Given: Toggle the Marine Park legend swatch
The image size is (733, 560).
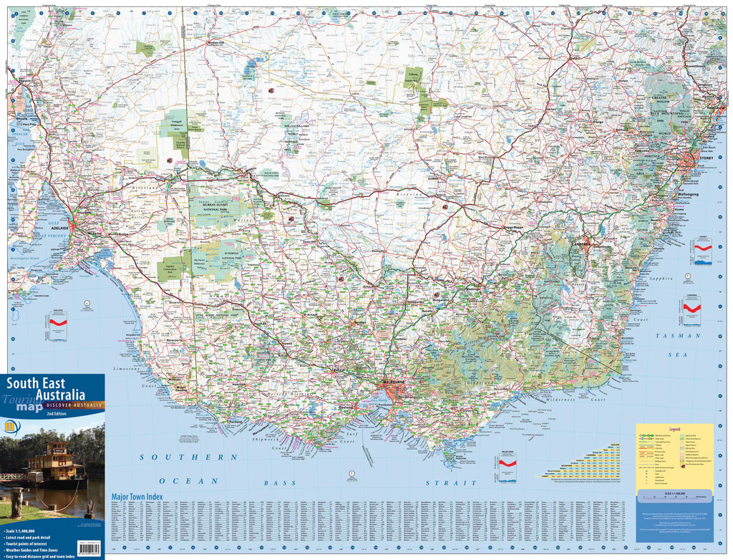Looking at the screenshot, I should (x=681, y=448).
